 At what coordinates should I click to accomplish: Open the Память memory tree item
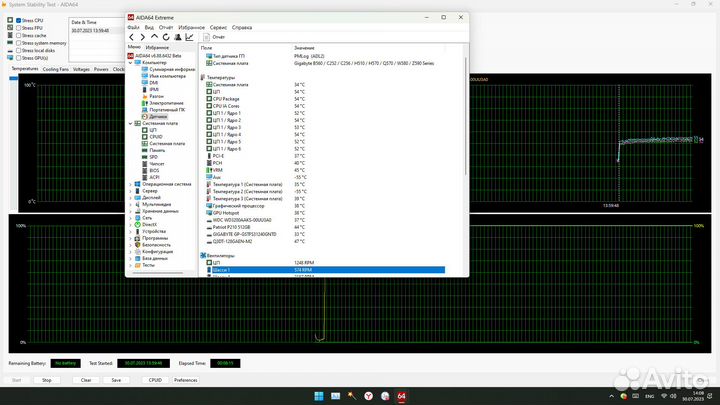click(x=157, y=150)
